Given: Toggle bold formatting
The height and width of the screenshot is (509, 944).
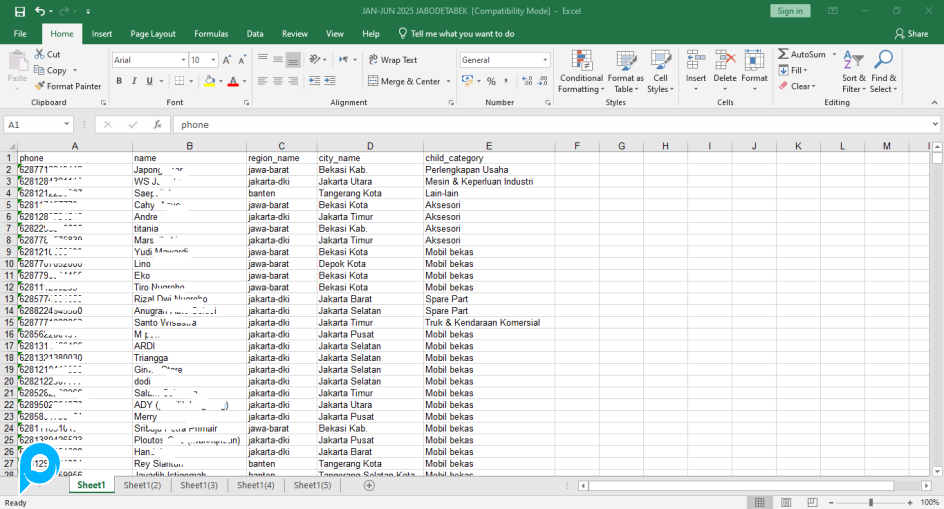Looking at the screenshot, I should [x=119, y=81].
